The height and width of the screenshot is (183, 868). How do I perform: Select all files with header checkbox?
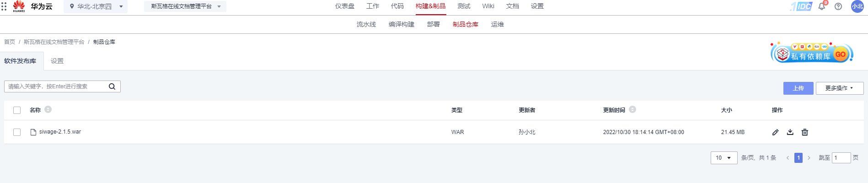[17, 110]
